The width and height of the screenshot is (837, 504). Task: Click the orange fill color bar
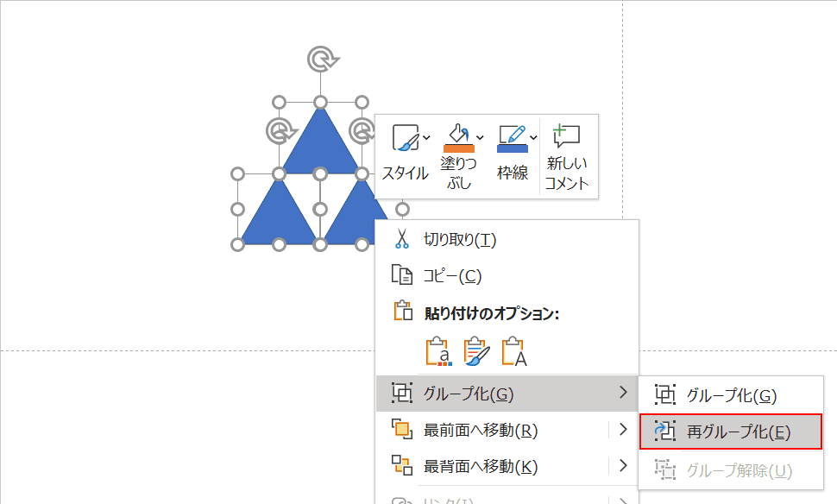click(458, 148)
